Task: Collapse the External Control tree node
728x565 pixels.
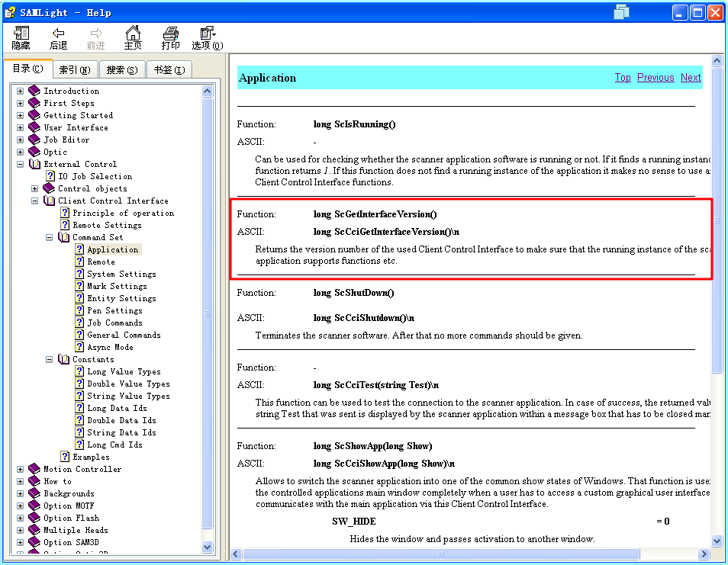Action: point(20,164)
